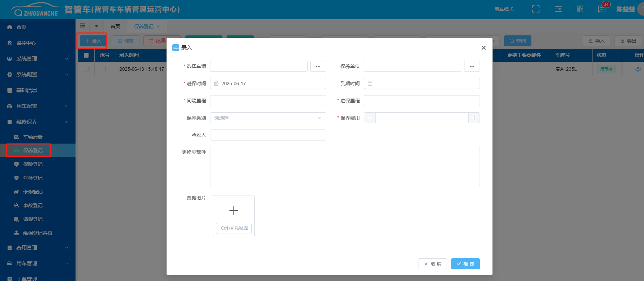Open the QR code grid icon

580,9
